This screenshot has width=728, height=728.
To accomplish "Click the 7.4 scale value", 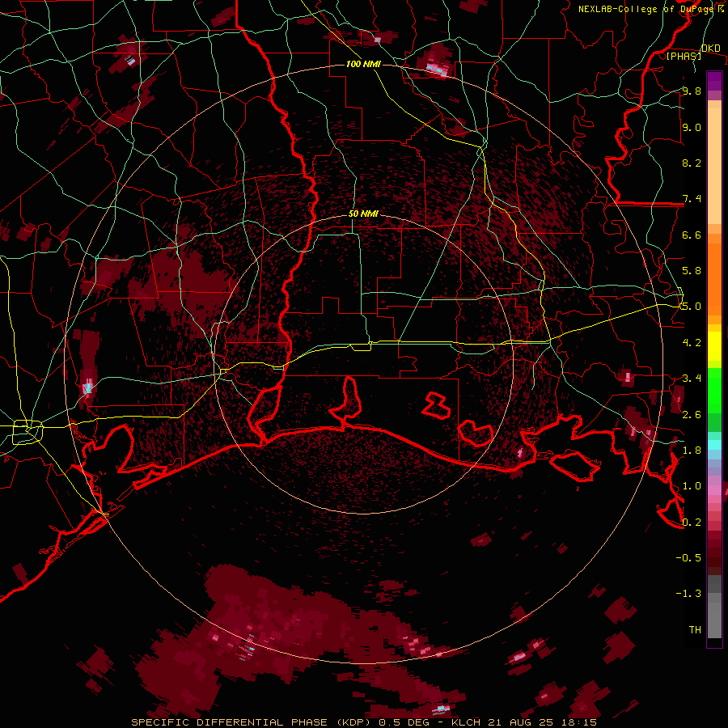I will 692,199.
